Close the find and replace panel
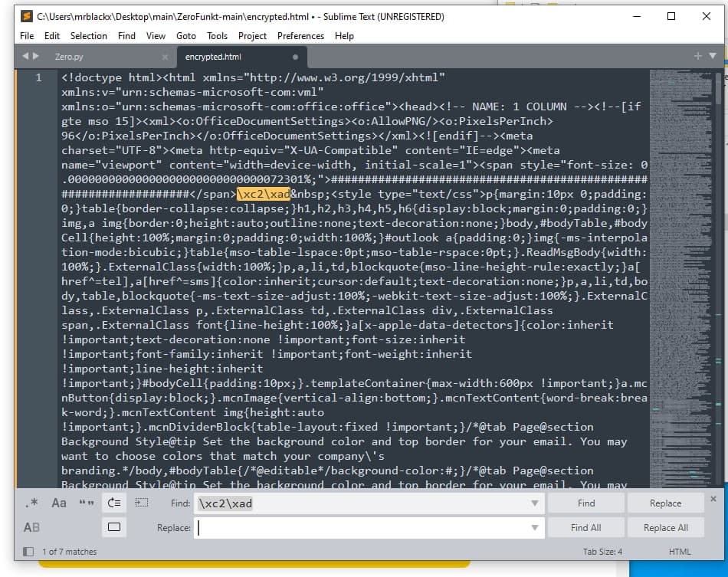728x577 pixels. click(713, 499)
